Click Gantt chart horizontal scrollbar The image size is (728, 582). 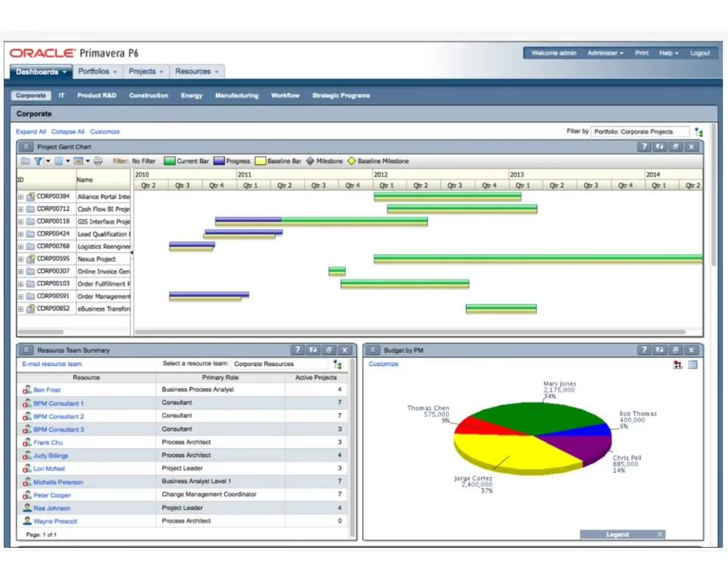click(410, 332)
